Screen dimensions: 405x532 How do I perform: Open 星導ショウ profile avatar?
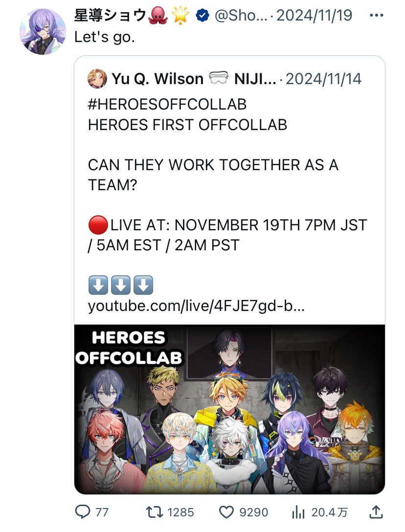click(x=43, y=32)
